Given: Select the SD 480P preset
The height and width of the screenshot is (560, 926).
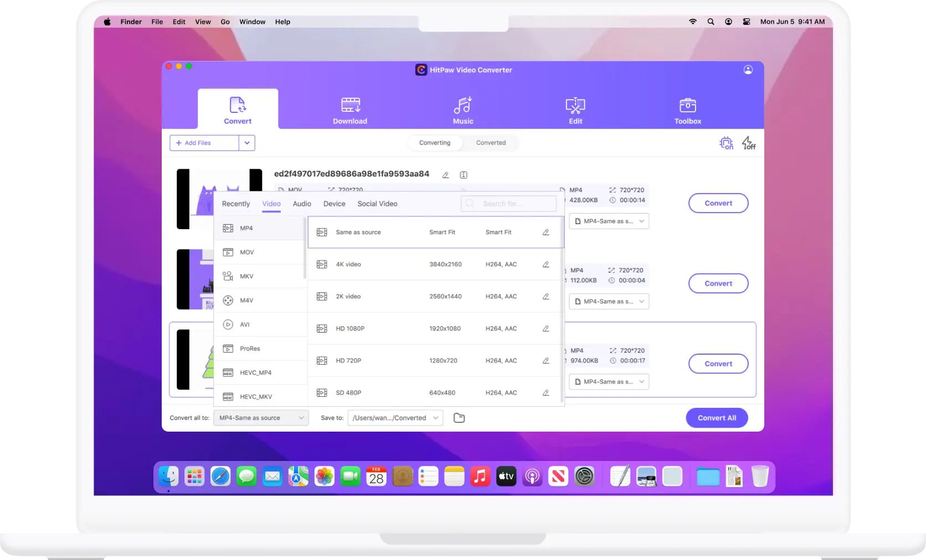Looking at the screenshot, I should (x=435, y=393).
